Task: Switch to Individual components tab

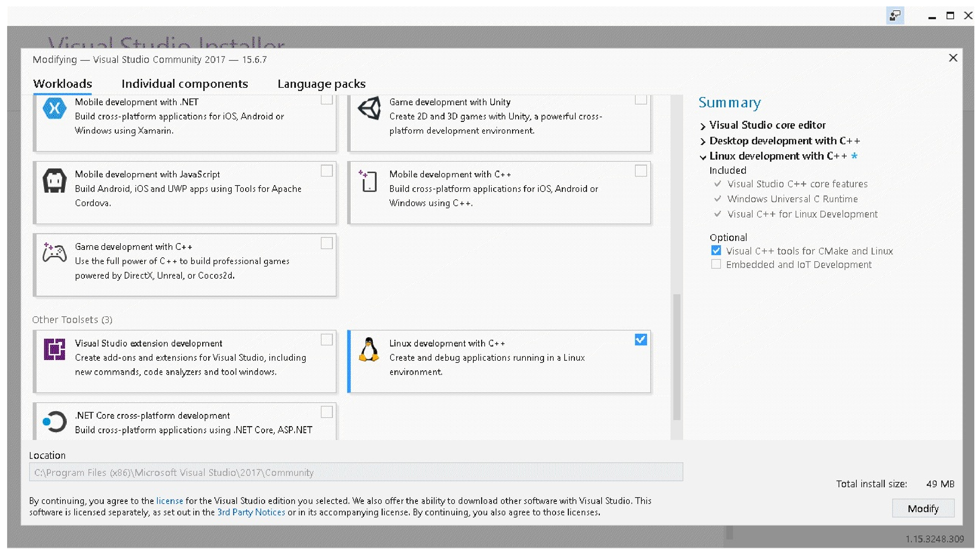Action: pyautogui.click(x=184, y=84)
